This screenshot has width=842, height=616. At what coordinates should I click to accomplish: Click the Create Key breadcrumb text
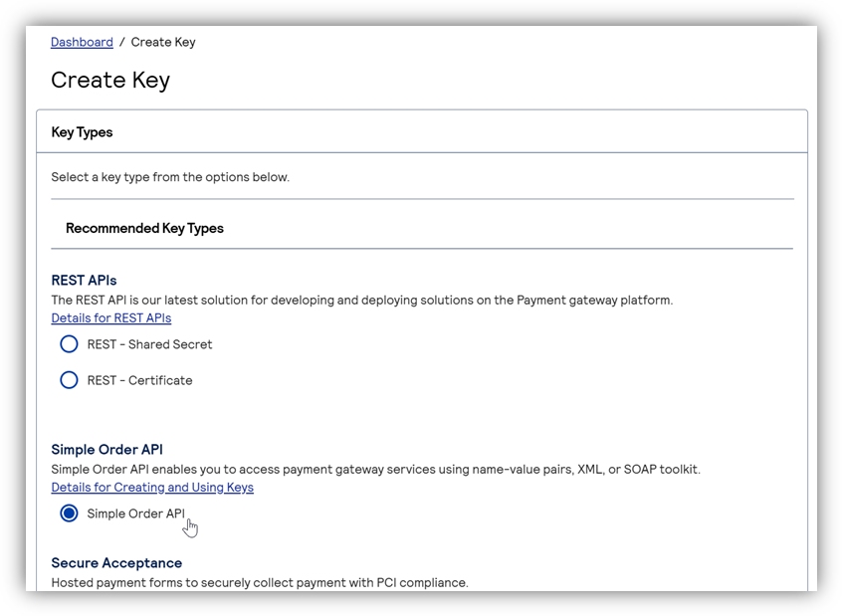click(163, 42)
